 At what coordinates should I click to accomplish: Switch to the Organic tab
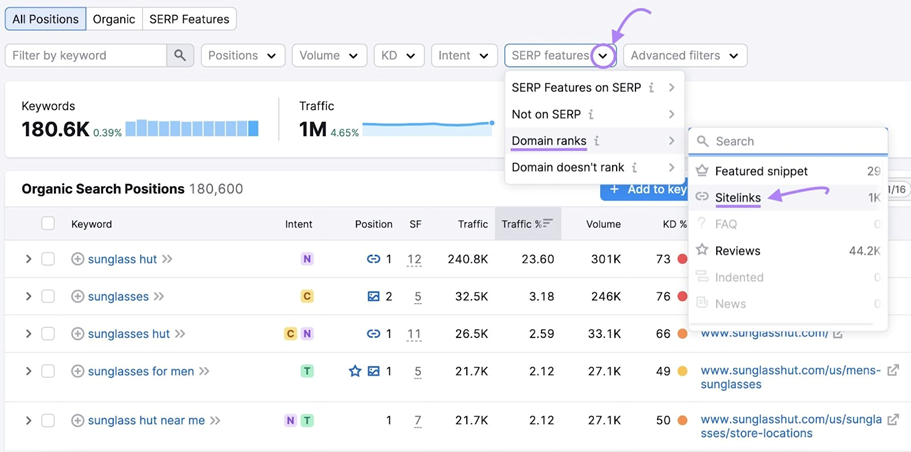click(114, 19)
